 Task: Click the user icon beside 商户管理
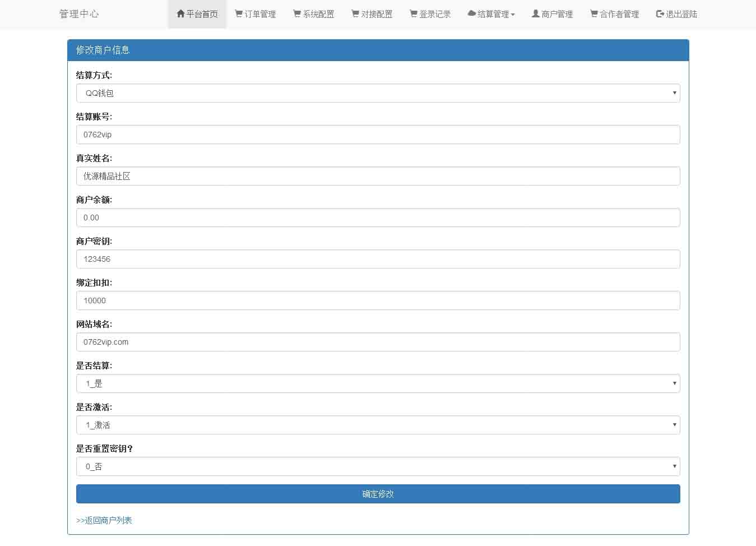pyautogui.click(x=536, y=14)
